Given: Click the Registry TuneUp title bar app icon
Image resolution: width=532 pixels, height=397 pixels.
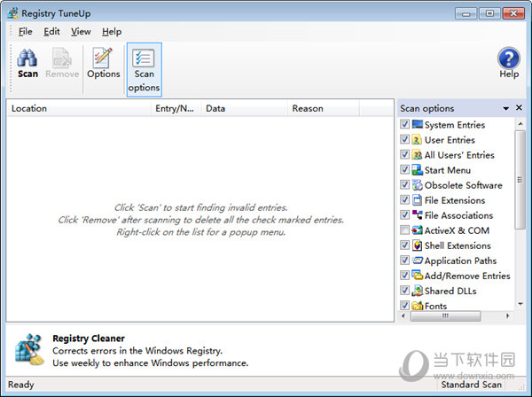Looking at the screenshot, I should tap(13, 13).
